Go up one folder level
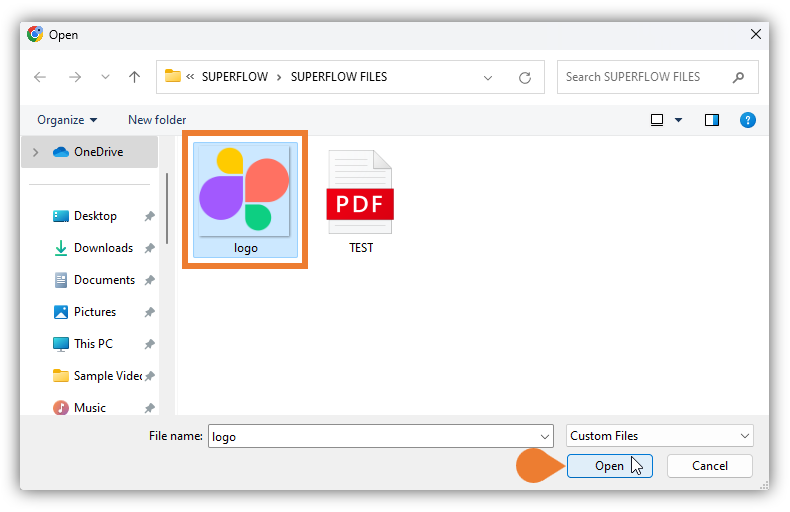The image size is (790, 512). 134,77
